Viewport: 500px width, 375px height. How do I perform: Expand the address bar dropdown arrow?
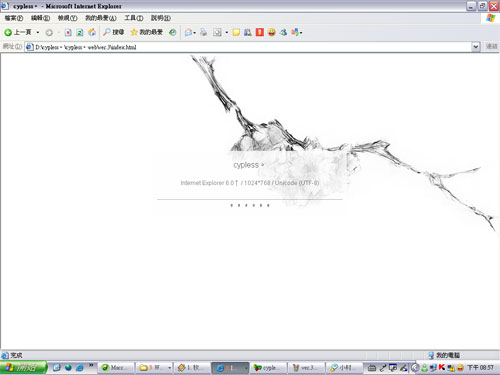point(476,47)
